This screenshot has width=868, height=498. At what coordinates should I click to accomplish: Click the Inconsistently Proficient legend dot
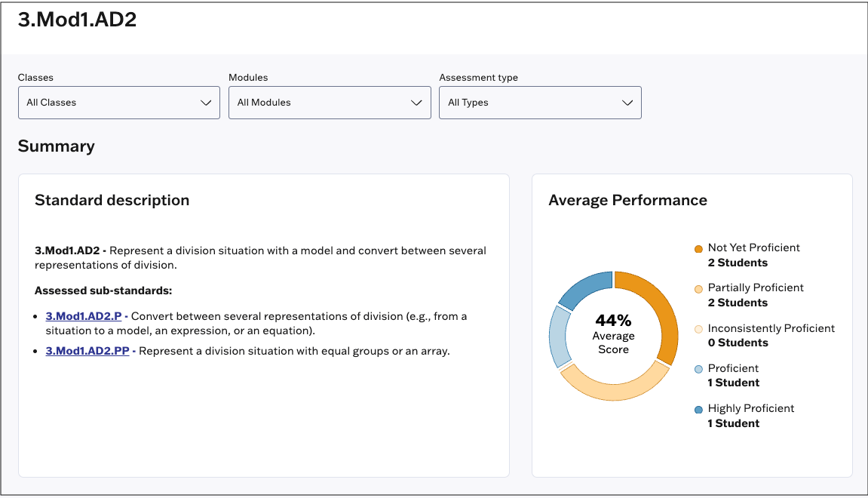698,329
